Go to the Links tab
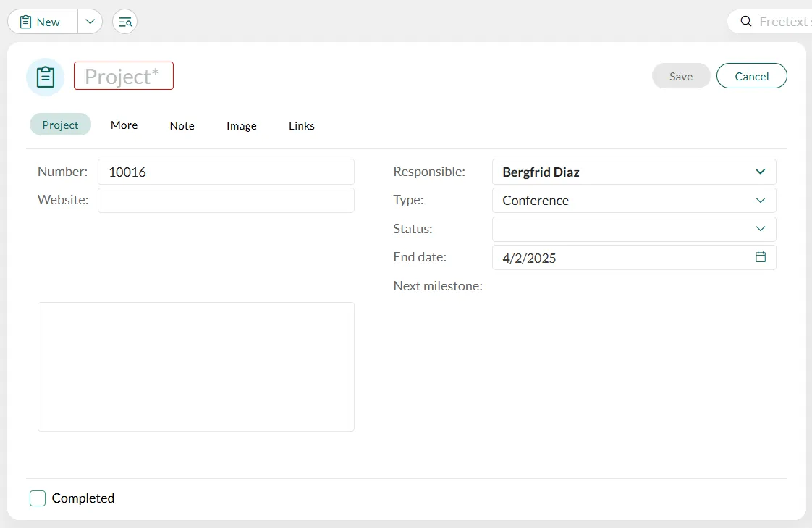812x528 pixels. click(x=301, y=125)
